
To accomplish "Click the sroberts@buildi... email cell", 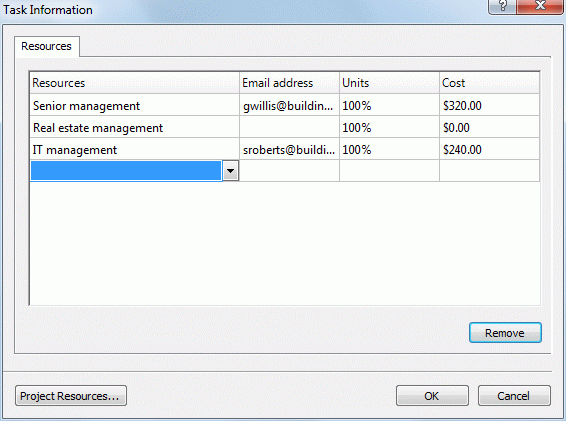I will pyautogui.click(x=289, y=149).
